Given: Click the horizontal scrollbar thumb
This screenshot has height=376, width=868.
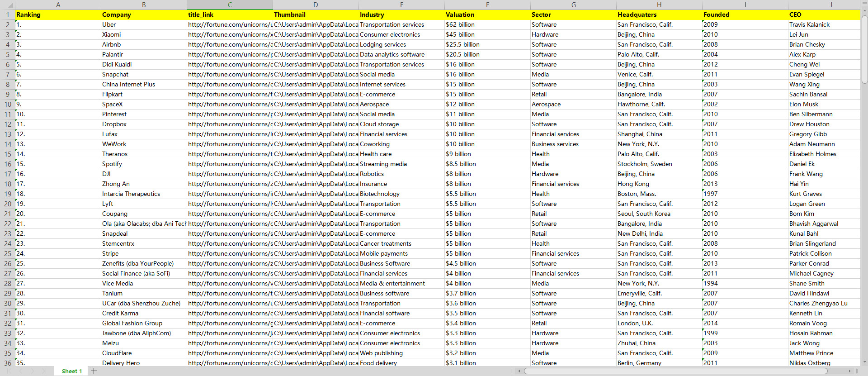Looking at the screenshot, I should [675, 371].
